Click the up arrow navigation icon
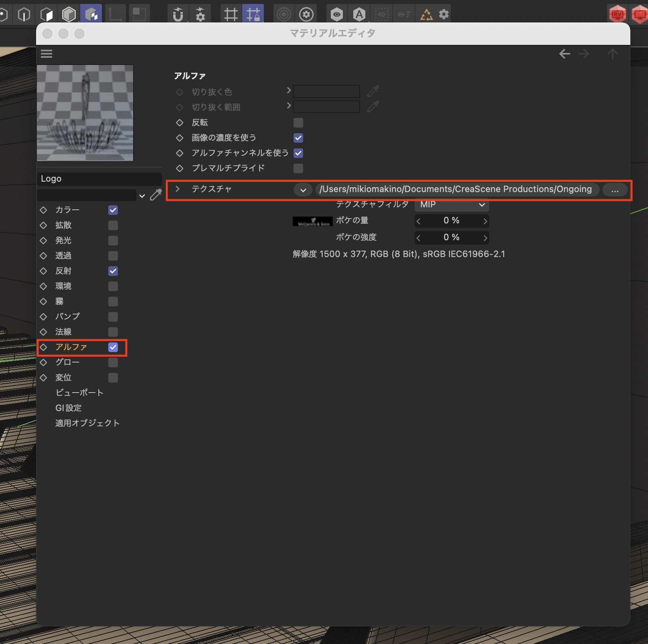 point(612,54)
